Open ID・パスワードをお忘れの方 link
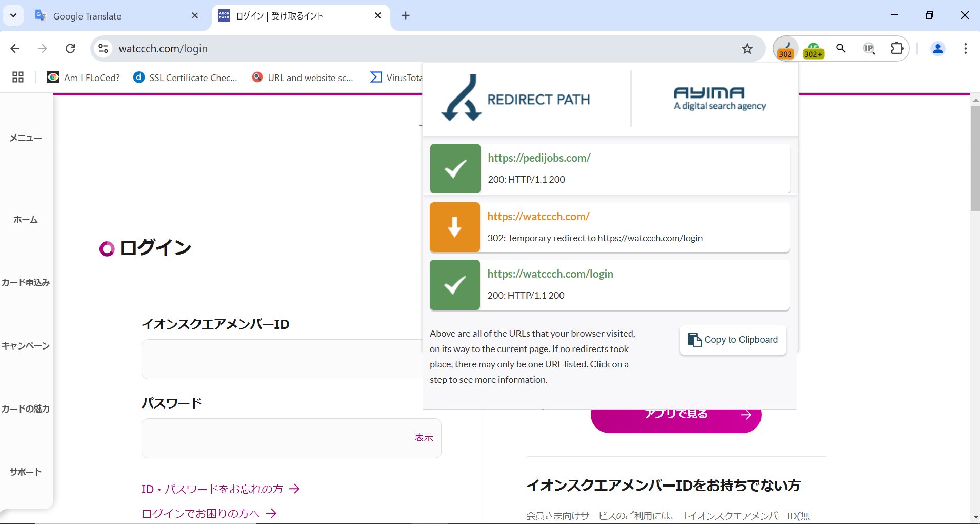This screenshot has width=980, height=524. tap(221, 489)
